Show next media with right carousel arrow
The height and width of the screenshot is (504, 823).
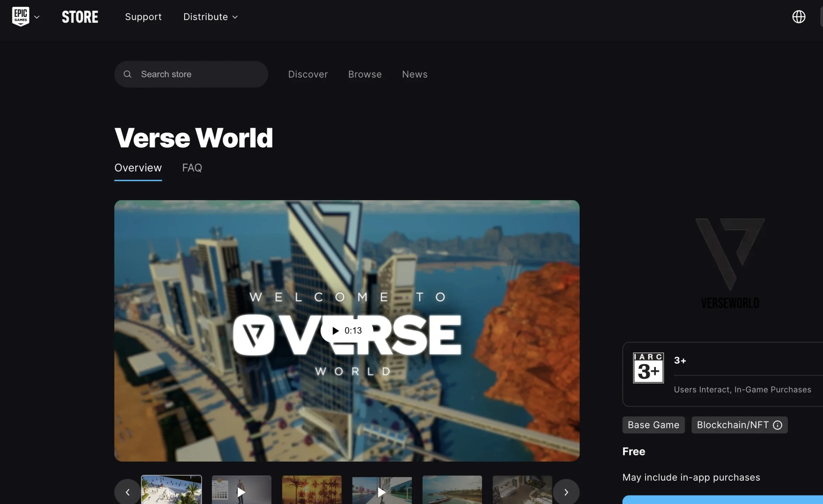[566, 492]
